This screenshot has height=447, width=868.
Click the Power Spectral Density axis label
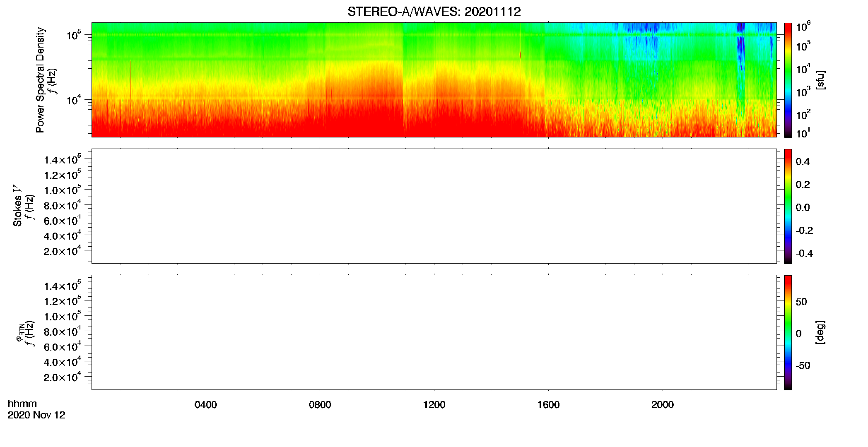[x=40, y=80]
